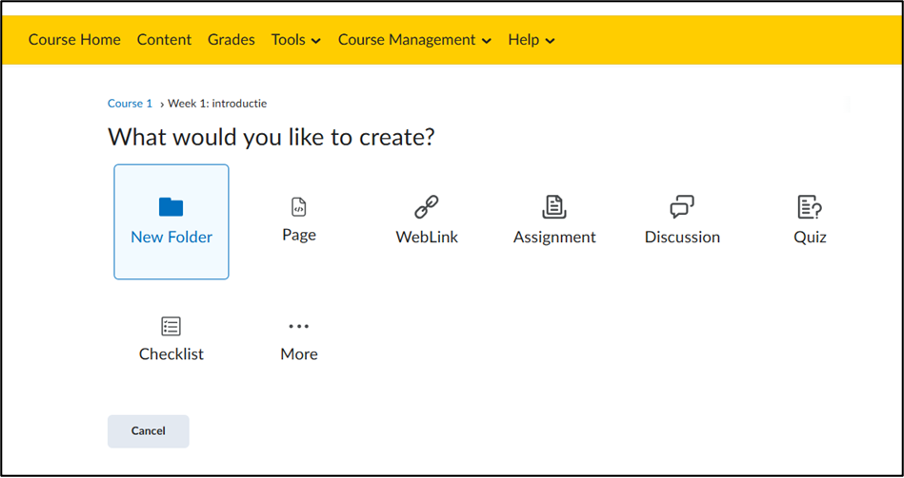Select the Assignment tray icon
Screen dimensions: 904x478
point(554,207)
